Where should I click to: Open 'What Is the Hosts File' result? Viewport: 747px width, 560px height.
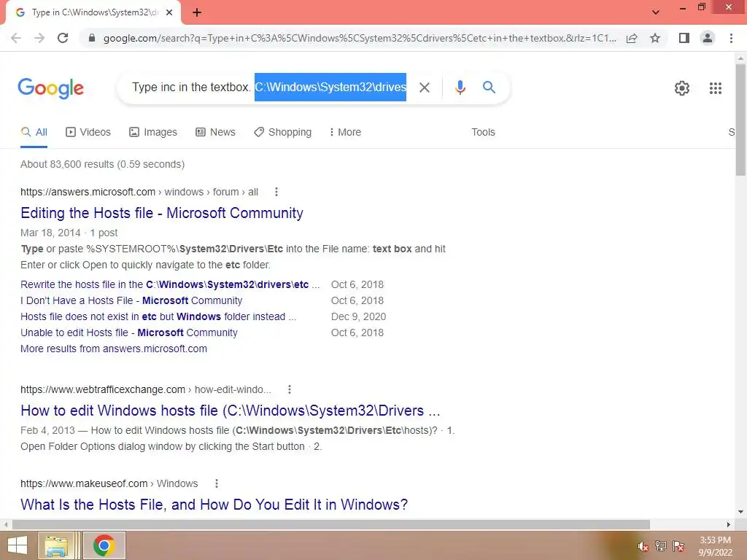point(214,505)
